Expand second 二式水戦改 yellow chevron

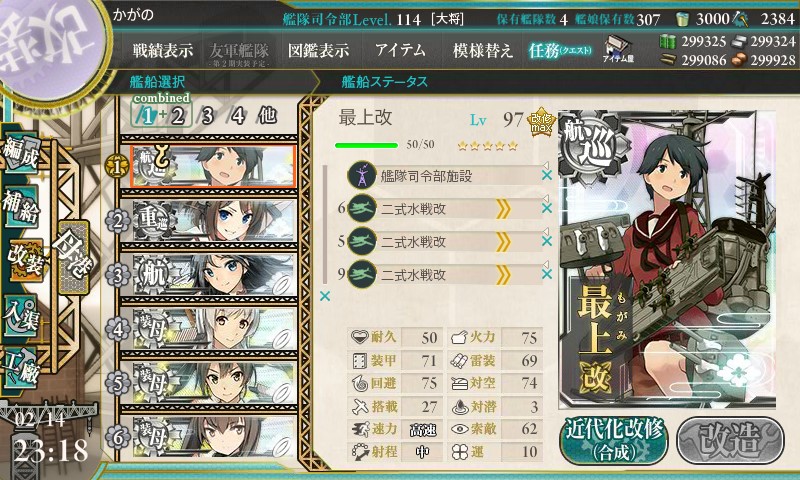[x=503, y=242]
